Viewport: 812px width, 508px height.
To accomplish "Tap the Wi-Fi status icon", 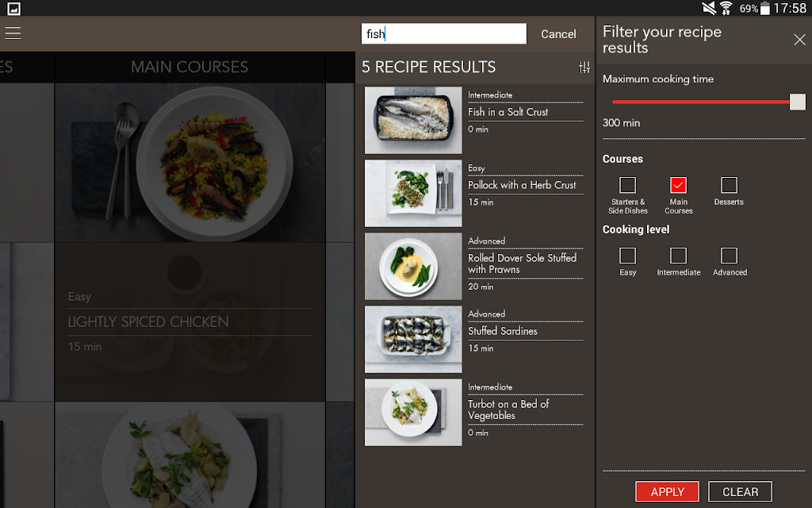I will (x=726, y=8).
